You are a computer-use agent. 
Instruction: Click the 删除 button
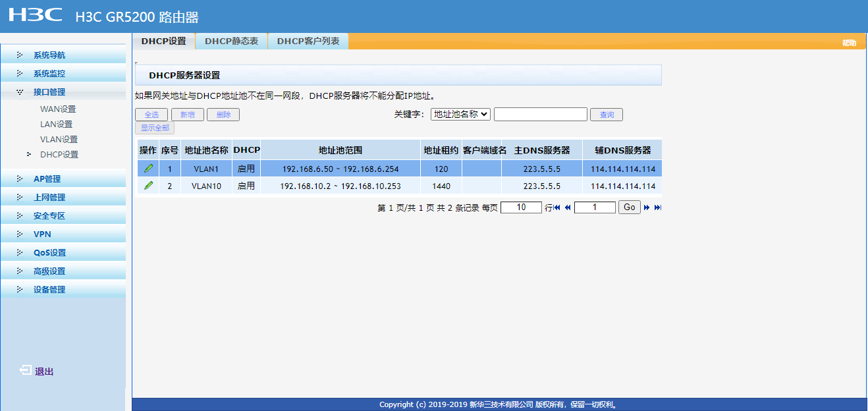tap(223, 115)
